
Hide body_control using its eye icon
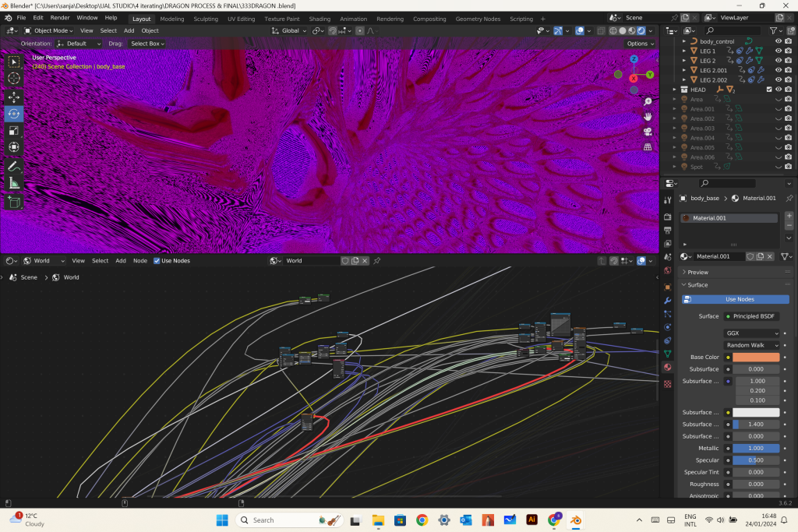[x=779, y=41]
